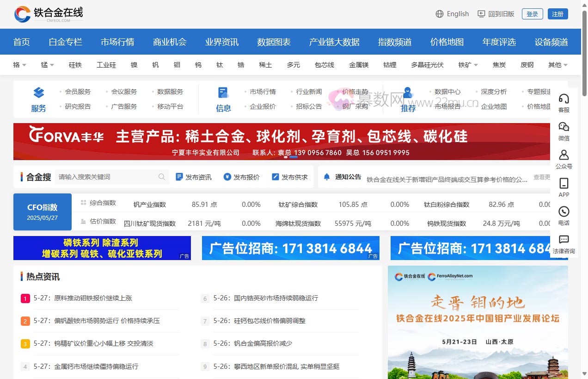Viewport: 588px width, 379px height.
Task: Click the 公众号 official account icon
Action: point(563,159)
